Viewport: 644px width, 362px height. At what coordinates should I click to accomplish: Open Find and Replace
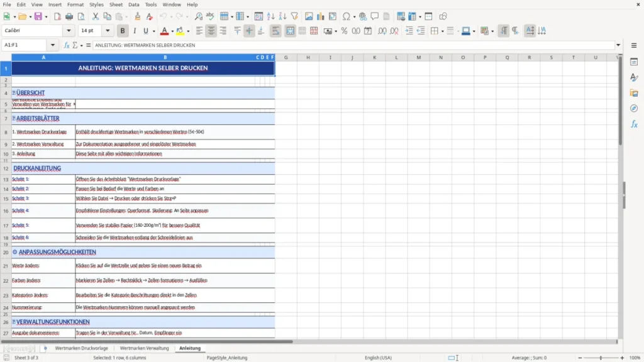coord(198,16)
